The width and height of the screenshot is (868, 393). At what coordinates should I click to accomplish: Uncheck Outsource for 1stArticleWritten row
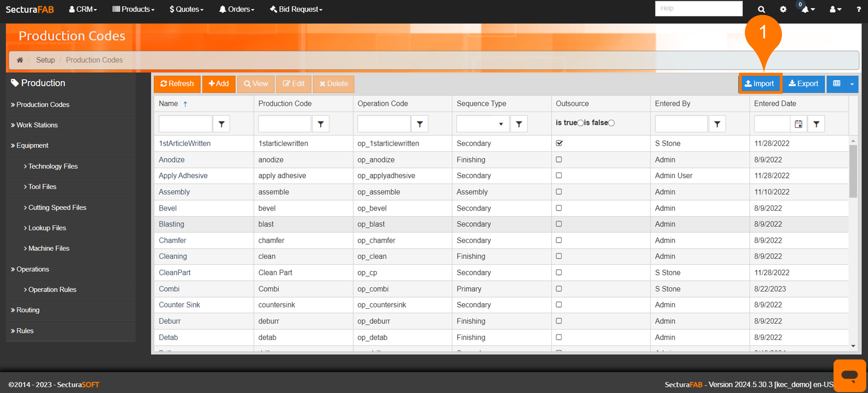(x=559, y=143)
